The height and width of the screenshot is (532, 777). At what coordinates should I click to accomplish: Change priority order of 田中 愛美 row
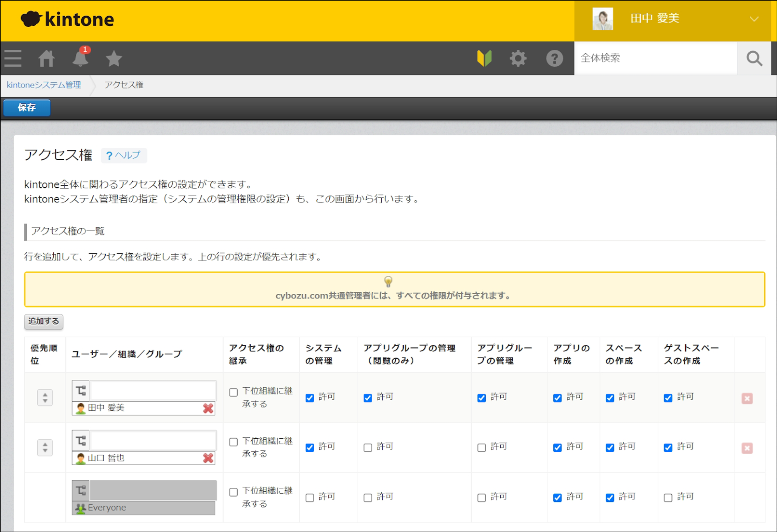(45, 398)
